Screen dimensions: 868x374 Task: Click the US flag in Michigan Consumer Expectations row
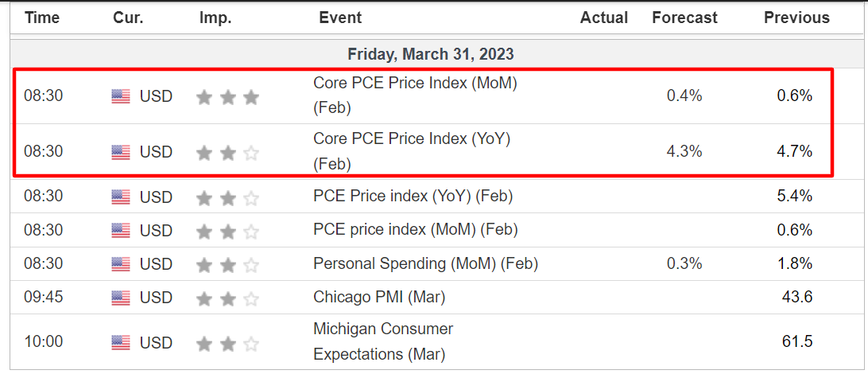(121, 342)
